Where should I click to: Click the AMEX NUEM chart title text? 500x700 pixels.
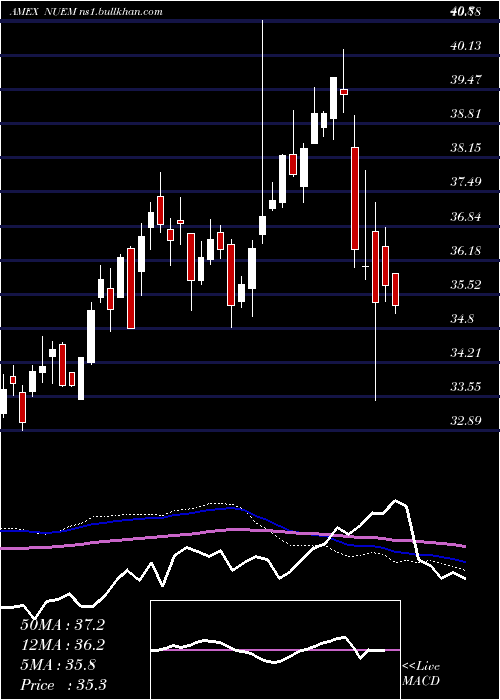point(86,12)
